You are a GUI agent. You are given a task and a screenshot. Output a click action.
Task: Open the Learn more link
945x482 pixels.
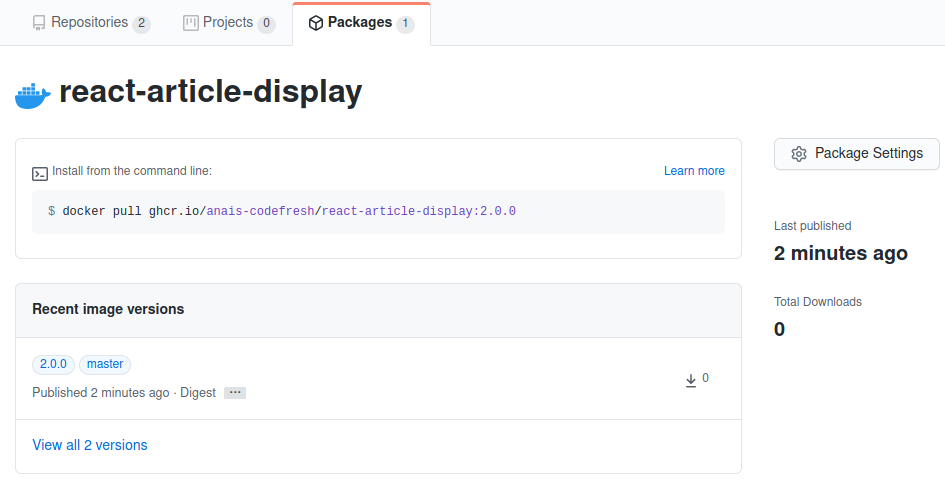click(694, 171)
